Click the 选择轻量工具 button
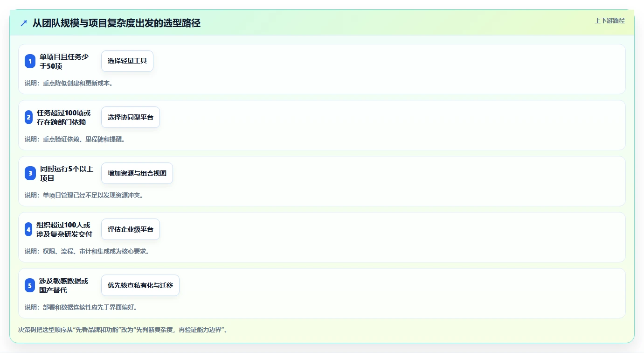644x353 pixels. [x=127, y=61]
